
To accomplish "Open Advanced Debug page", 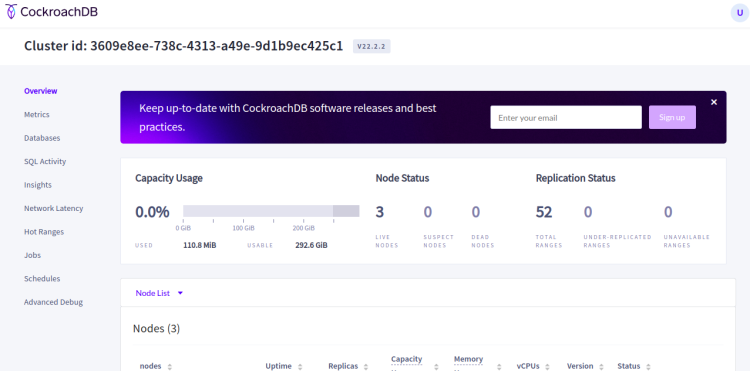I will 54,303.
